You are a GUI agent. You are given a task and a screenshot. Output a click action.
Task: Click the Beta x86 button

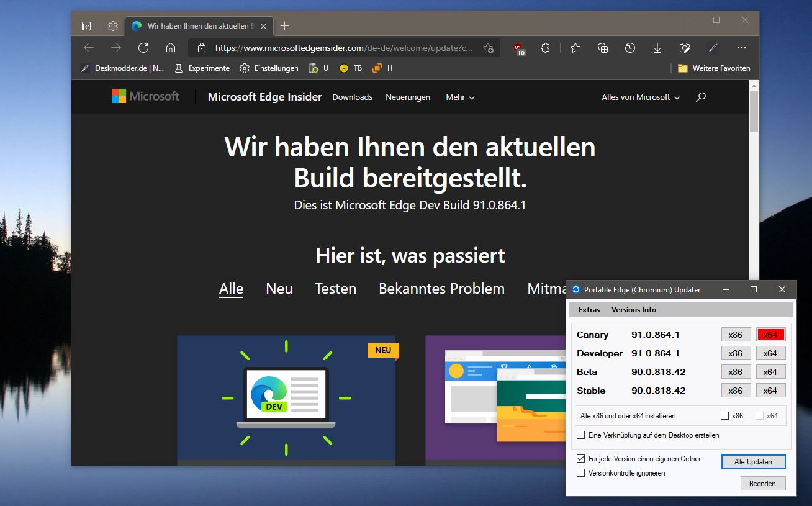pyautogui.click(x=736, y=372)
